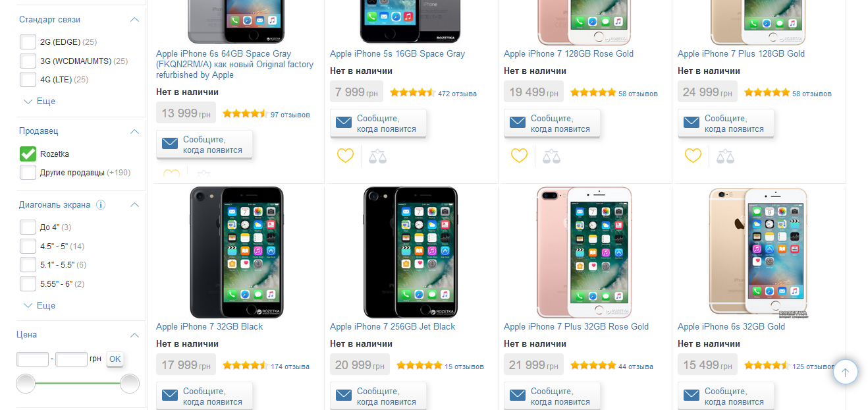Open Apple iPhone 7 32GB Black product link
Viewport: 868px width, 410px height.
click(209, 326)
